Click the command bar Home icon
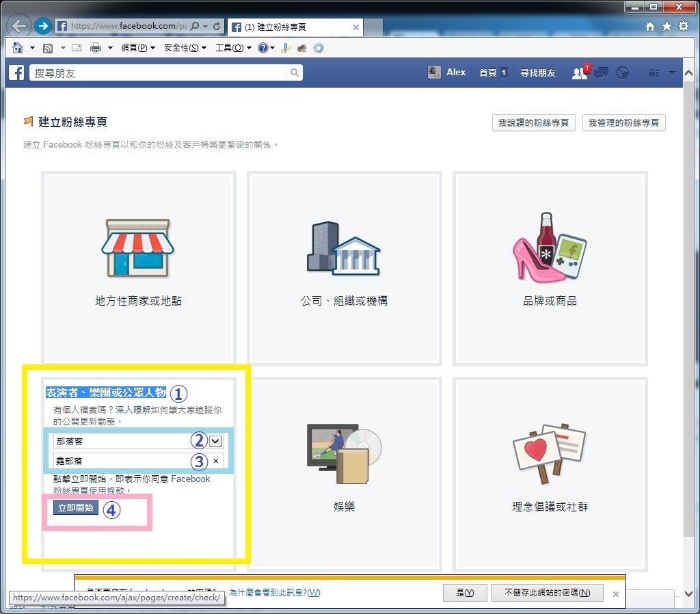Screen dimensions: 700x614 [x=18, y=48]
